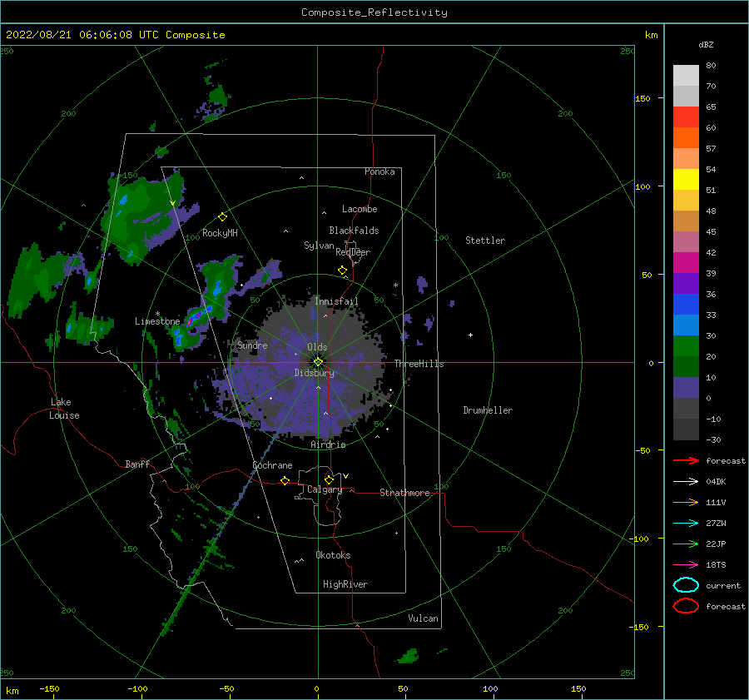Viewport: 749px width, 700px height.
Task: Select the Strathmore city label
Action: (404, 493)
